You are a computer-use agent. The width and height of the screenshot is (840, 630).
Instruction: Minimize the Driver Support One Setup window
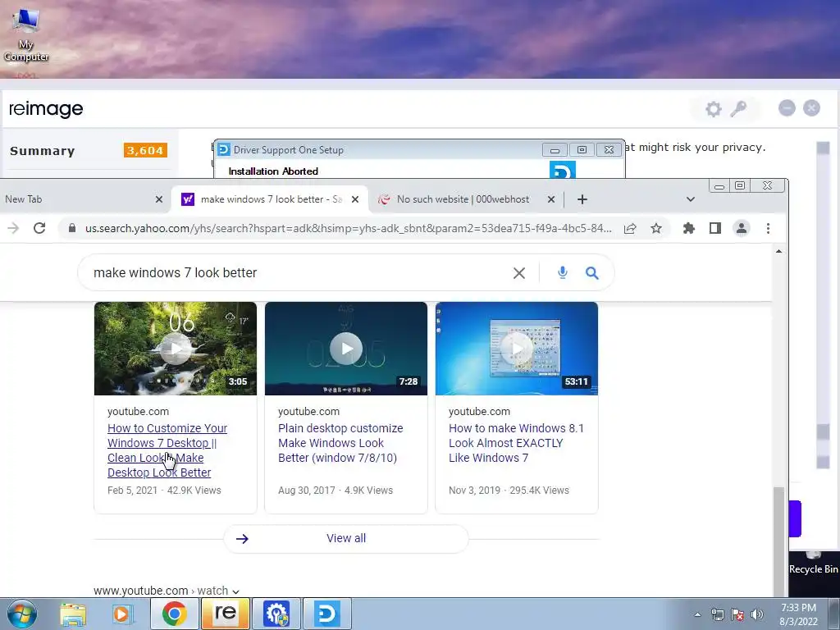pyautogui.click(x=555, y=150)
